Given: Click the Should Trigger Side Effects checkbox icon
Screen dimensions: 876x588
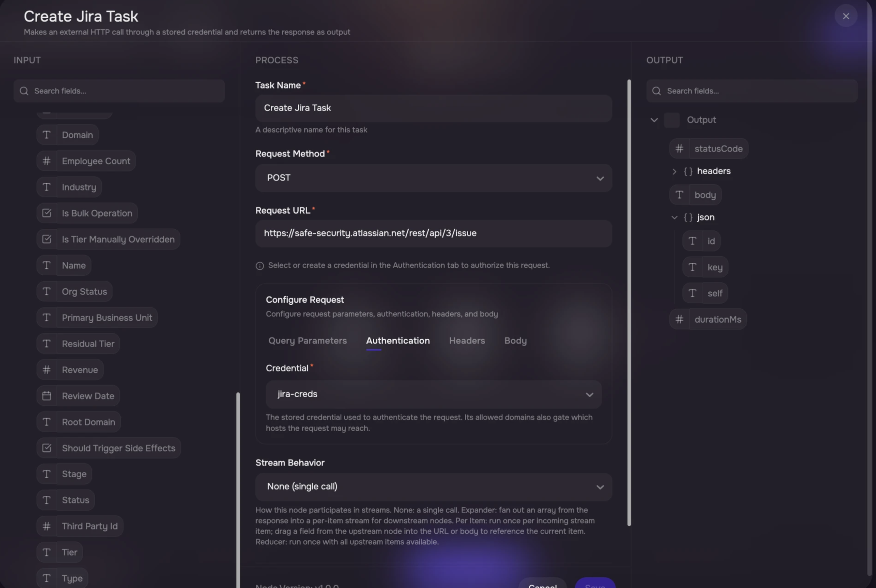Looking at the screenshot, I should click(x=47, y=448).
